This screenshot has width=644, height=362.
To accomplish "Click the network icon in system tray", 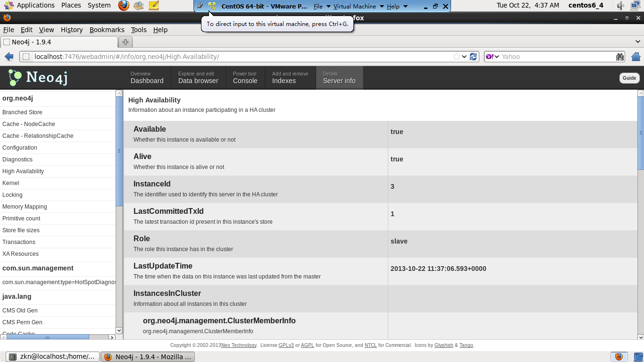I will 635,6.
